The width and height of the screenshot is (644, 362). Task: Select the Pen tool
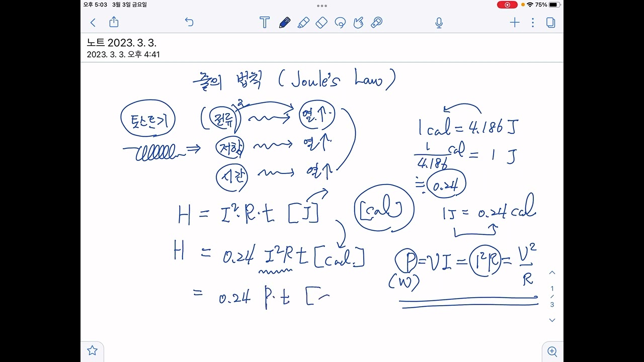coord(284,23)
